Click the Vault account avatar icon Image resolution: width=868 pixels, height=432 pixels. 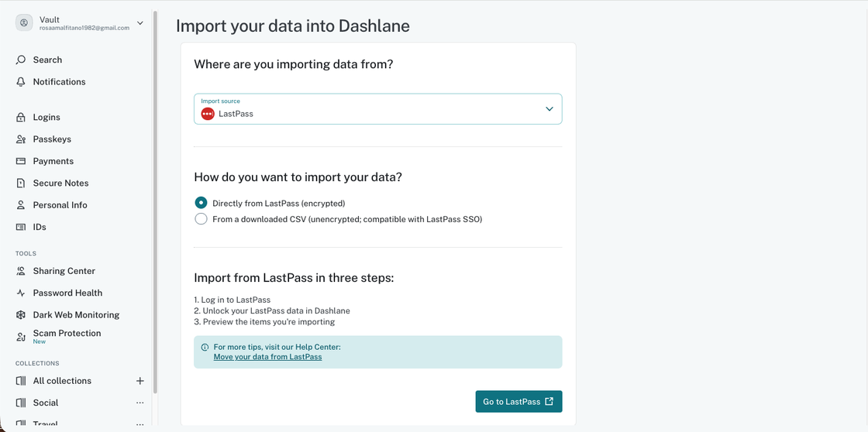pyautogui.click(x=24, y=22)
